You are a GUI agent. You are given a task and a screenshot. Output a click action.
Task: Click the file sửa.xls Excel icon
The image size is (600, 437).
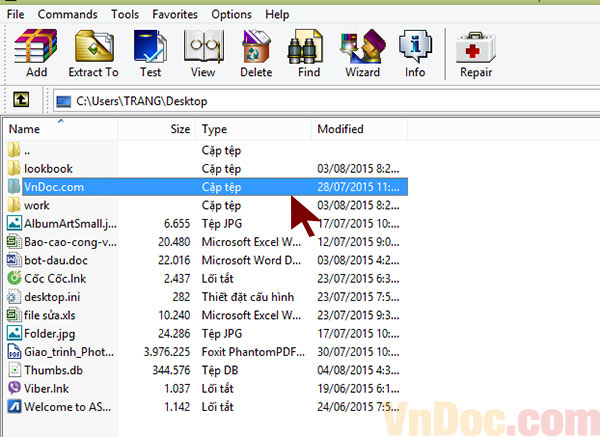click(x=14, y=315)
